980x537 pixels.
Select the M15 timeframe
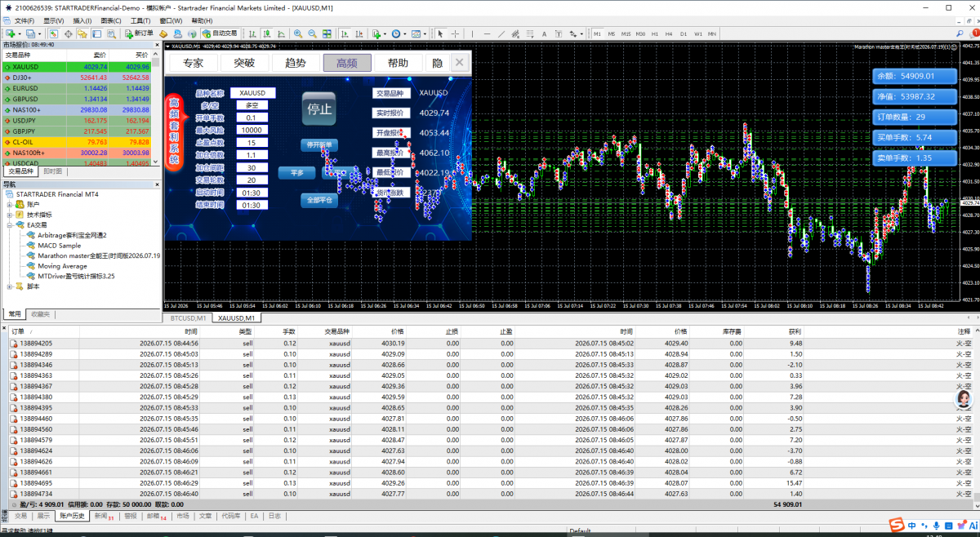(626, 33)
